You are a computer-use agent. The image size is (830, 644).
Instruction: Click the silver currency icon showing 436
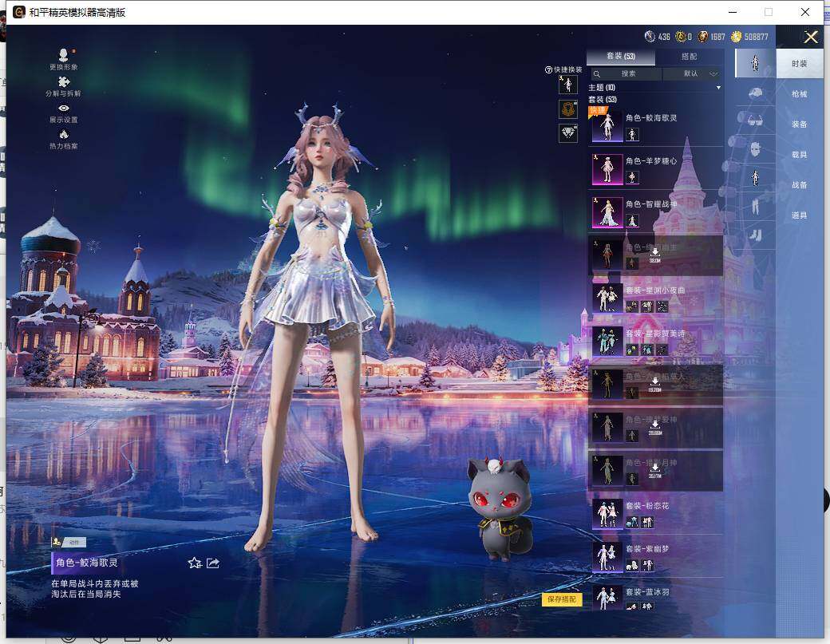coord(650,37)
